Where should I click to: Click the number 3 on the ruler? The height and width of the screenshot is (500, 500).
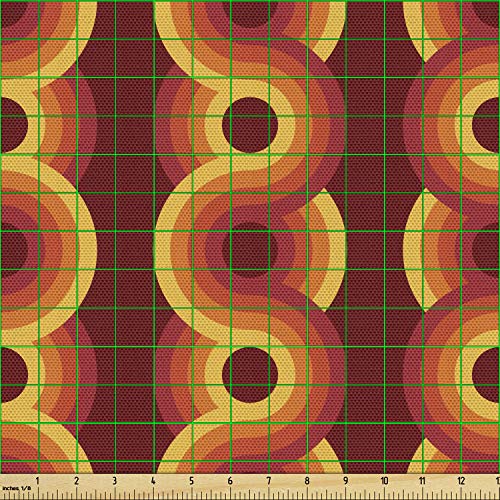click(115, 481)
